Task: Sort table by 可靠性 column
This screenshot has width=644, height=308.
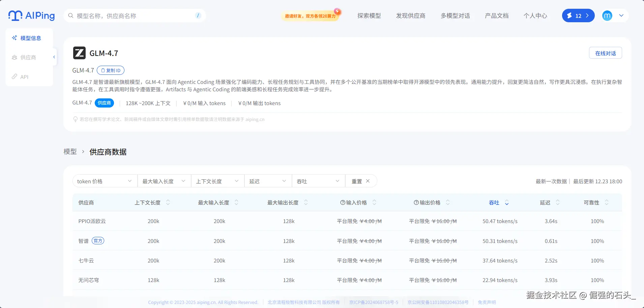Action: tap(607, 203)
